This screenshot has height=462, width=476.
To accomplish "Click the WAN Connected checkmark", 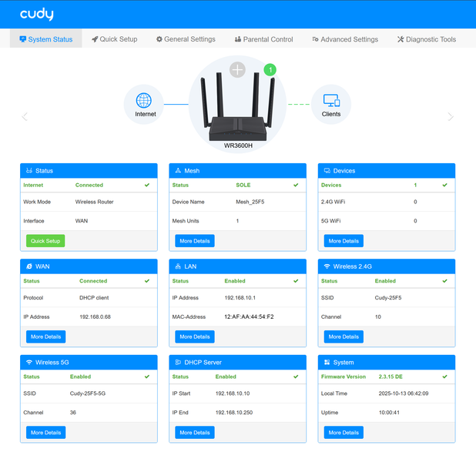I will coord(147,281).
